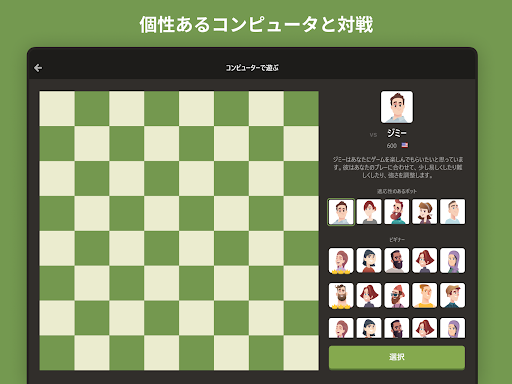512x384 pixels.
Task: Click the large Jimmy portrait at top
Action: point(397,107)
